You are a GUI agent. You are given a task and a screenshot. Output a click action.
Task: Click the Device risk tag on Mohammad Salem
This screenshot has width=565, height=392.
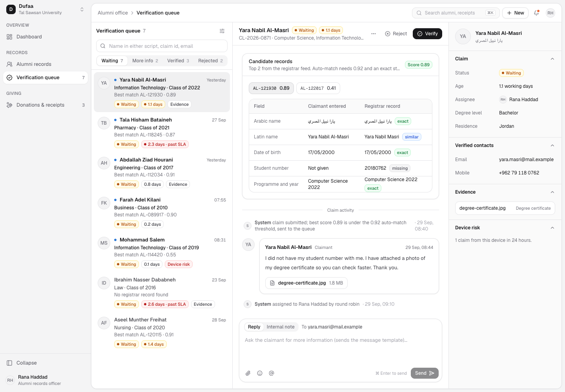point(179,265)
